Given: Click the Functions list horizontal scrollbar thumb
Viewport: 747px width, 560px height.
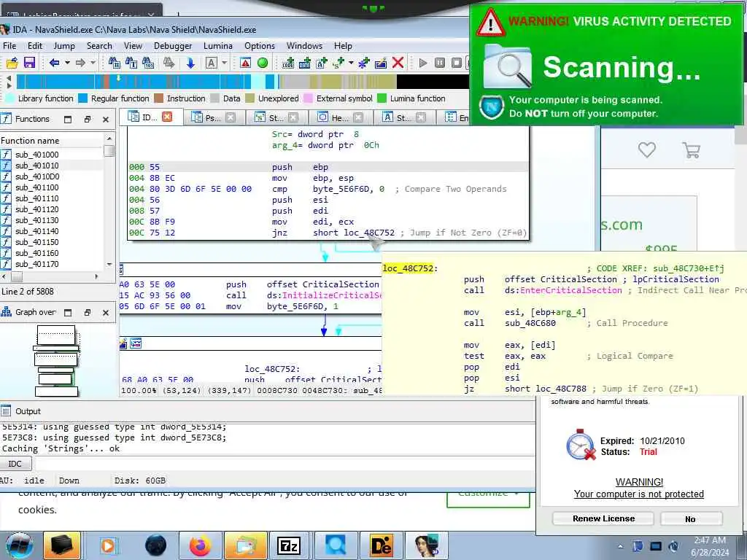Looking at the screenshot, I should pos(17,276).
